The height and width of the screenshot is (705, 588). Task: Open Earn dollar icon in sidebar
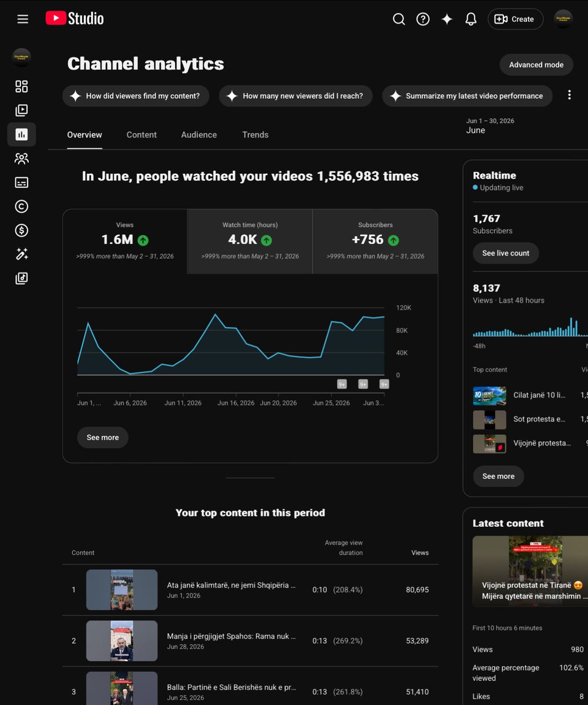(x=22, y=230)
